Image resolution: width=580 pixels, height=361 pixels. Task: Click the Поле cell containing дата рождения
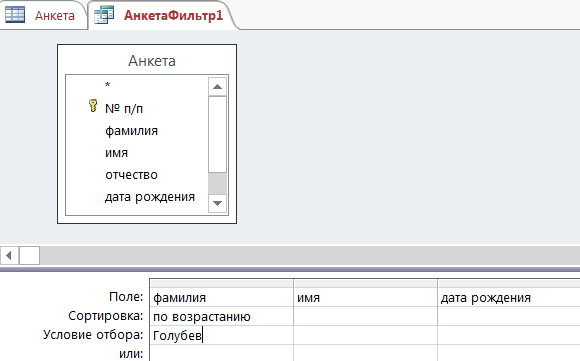coord(509,298)
